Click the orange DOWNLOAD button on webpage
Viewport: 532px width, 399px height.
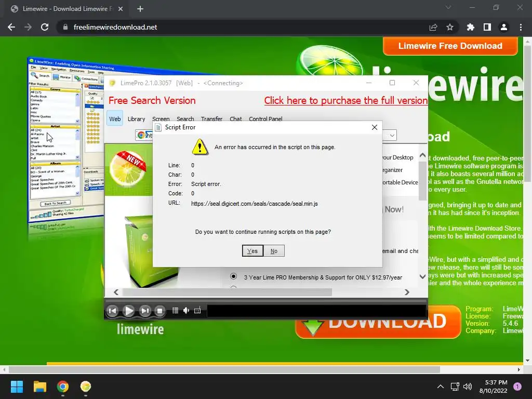[378, 321]
